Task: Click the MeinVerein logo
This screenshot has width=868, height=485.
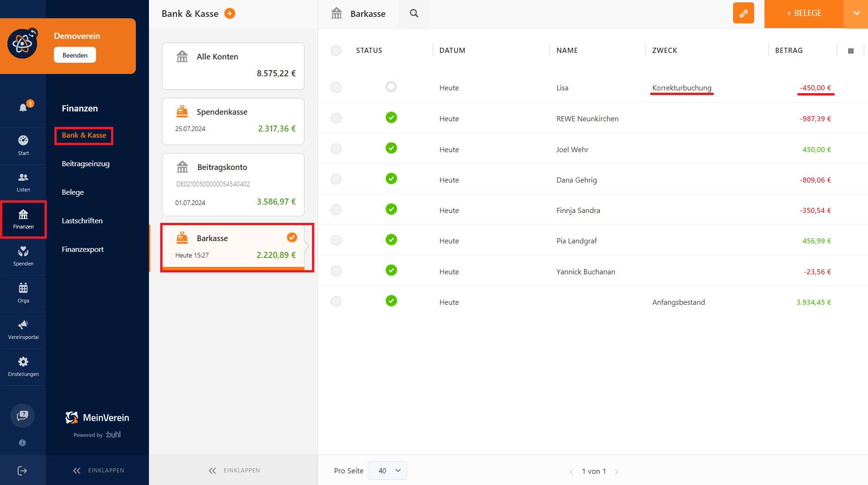Action: (97, 418)
